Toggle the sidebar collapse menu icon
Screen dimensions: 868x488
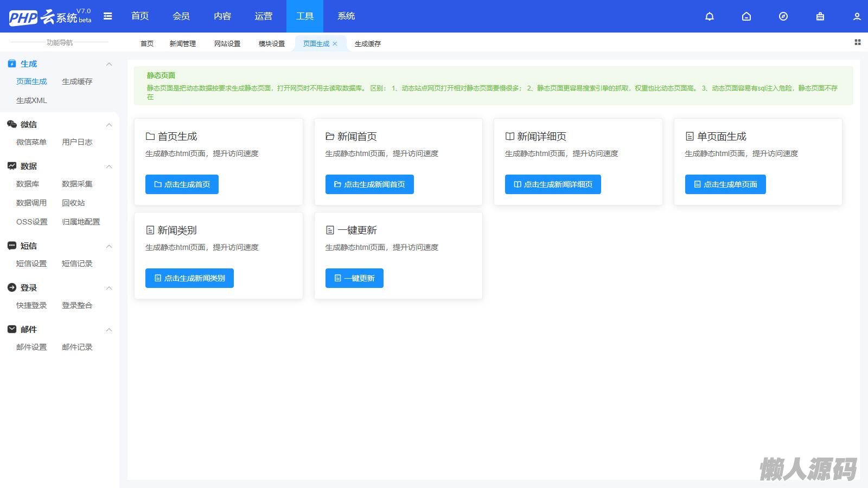[x=108, y=16]
